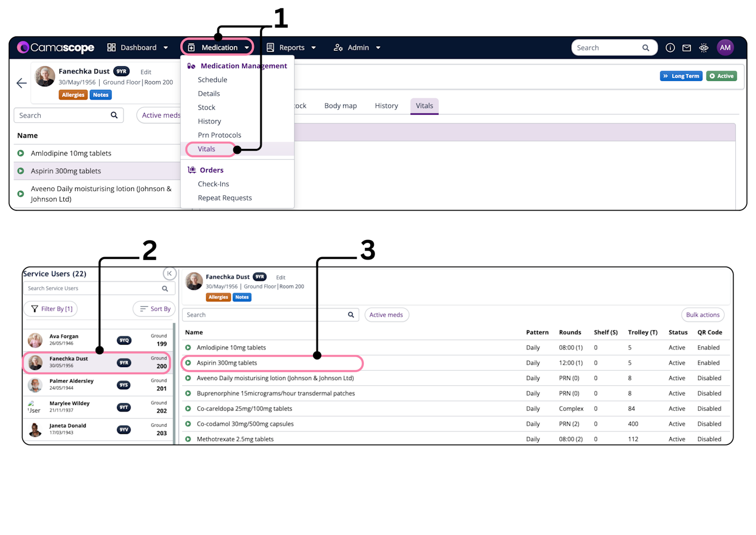Open the Sort By options

tap(154, 309)
